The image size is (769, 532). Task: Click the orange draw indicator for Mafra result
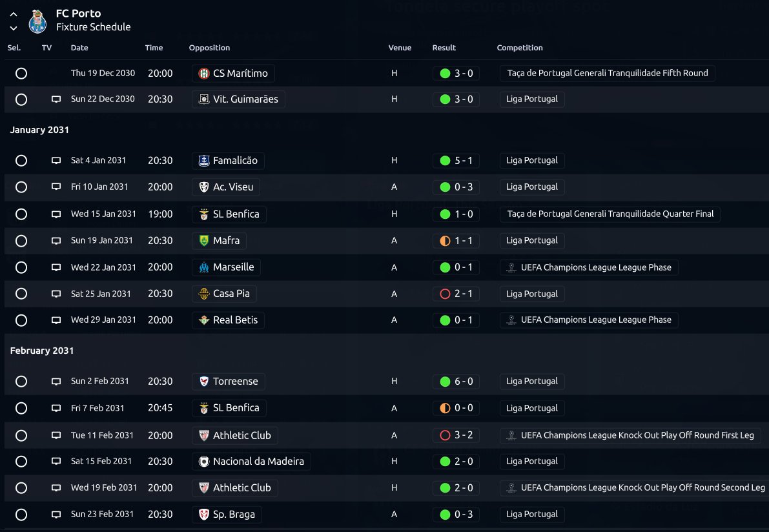click(x=445, y=241)
